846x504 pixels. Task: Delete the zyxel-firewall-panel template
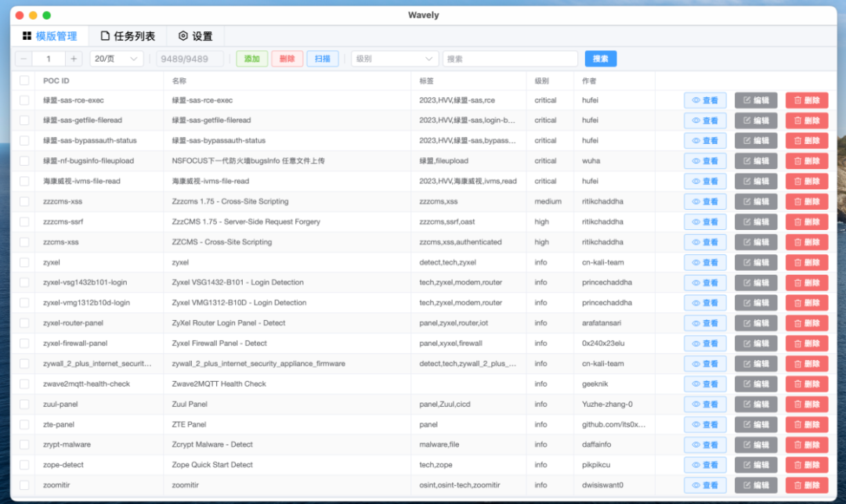point(807,344)
